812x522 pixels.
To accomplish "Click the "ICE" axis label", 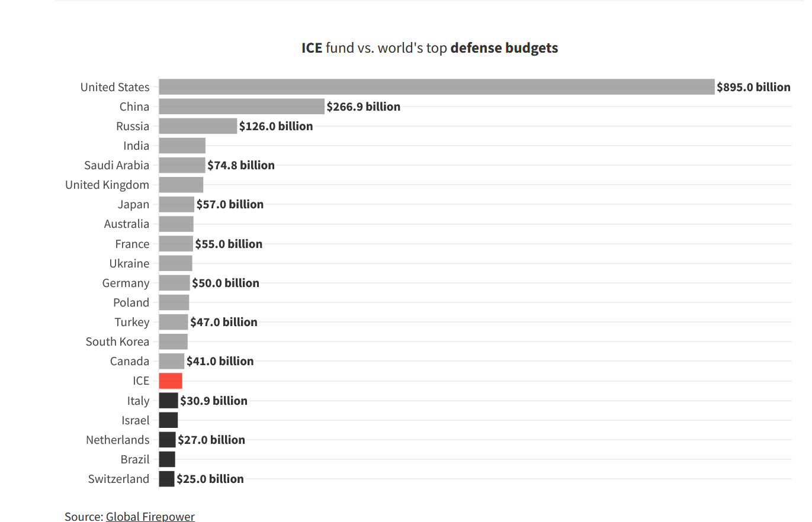I will (x=141, y=381).
